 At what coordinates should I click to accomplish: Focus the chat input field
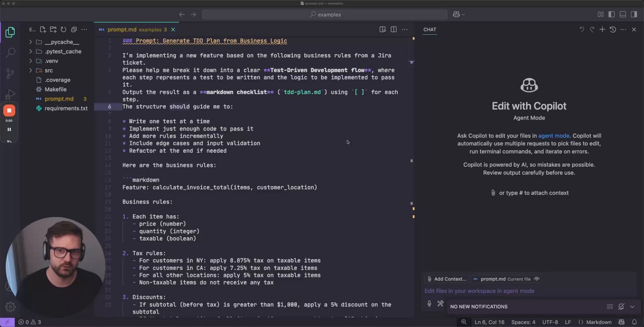point(529,291)
